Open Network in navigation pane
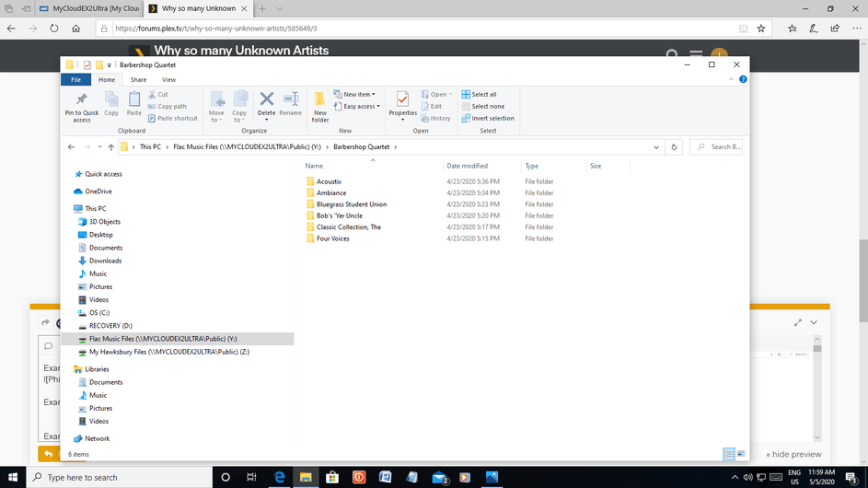The image size is (868, 488). pos(97,438)
